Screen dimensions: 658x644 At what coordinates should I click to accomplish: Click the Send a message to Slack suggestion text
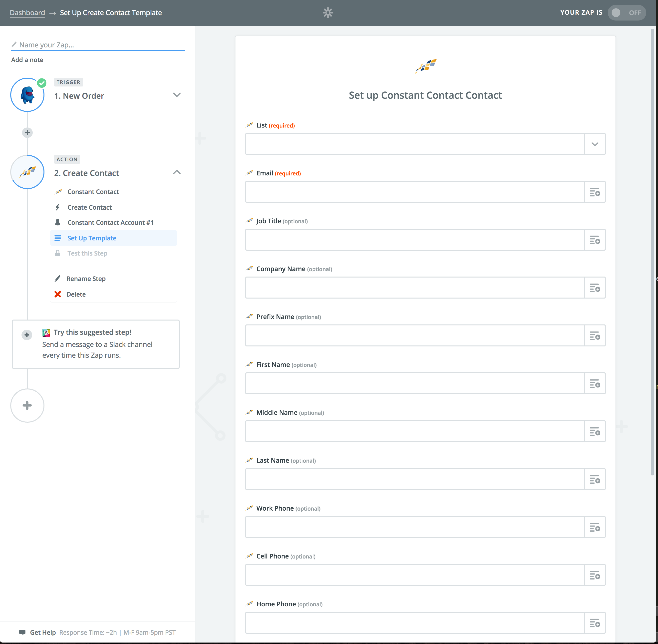(97, 350)
